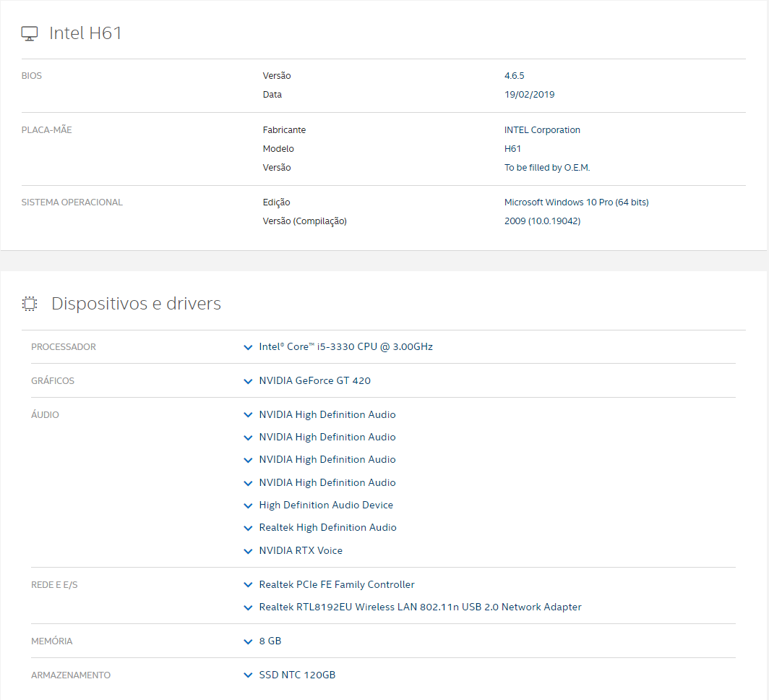Viewport: 769px width, 700px height.
Task: Click the Fabricante field label
Action: pos(284,130)
